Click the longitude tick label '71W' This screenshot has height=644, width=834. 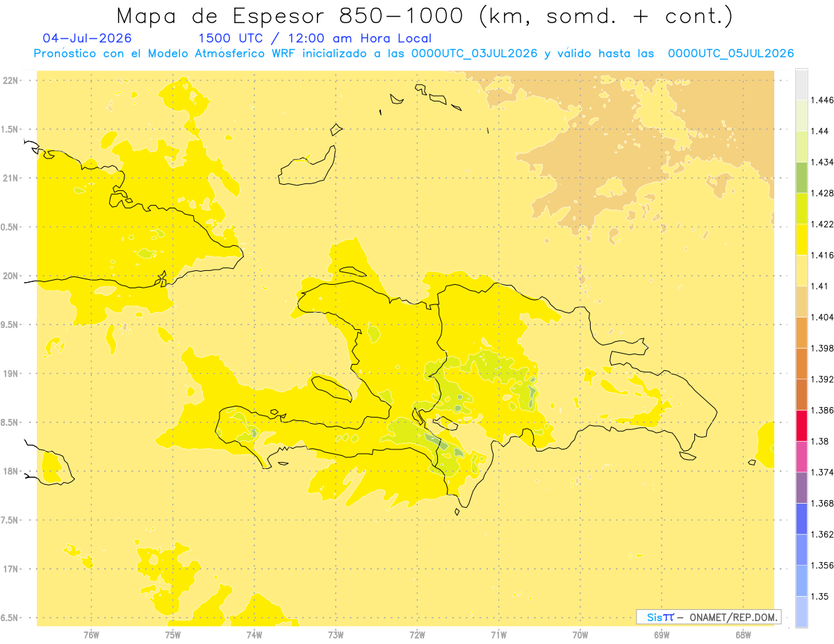pyautogui.click(x=498, y=634)
